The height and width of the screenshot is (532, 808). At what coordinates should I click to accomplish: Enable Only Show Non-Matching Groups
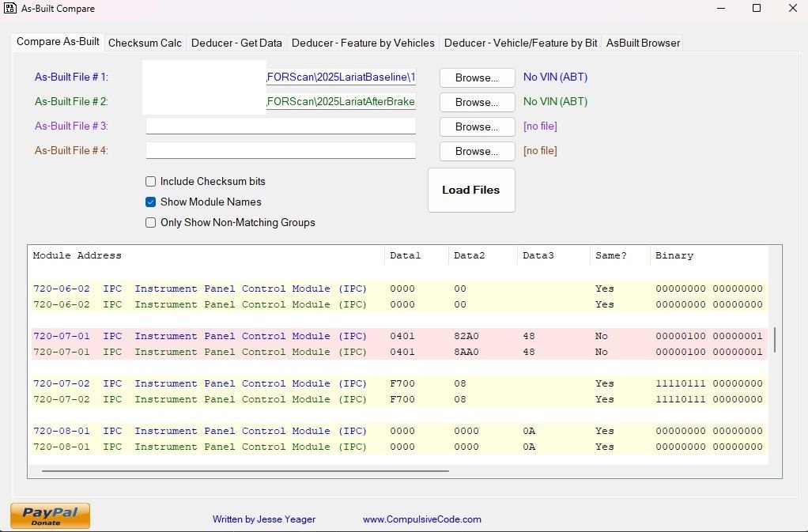click(x=150, y=222)
